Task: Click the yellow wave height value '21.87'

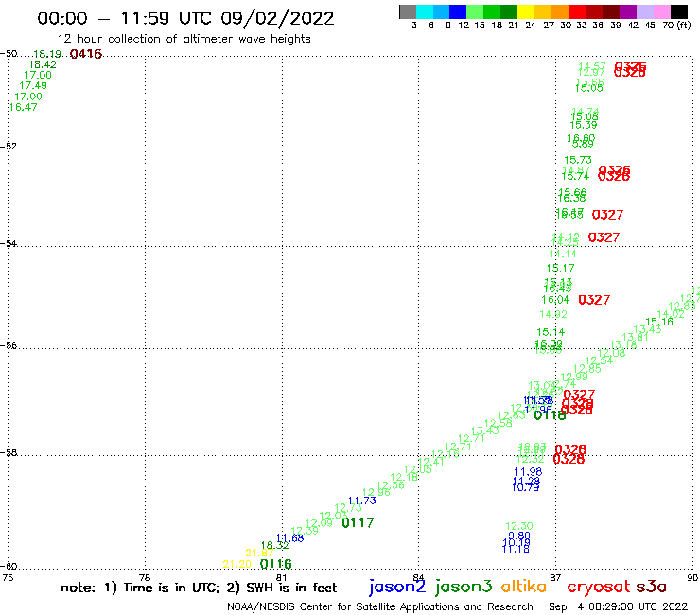Action: point(259,553)
